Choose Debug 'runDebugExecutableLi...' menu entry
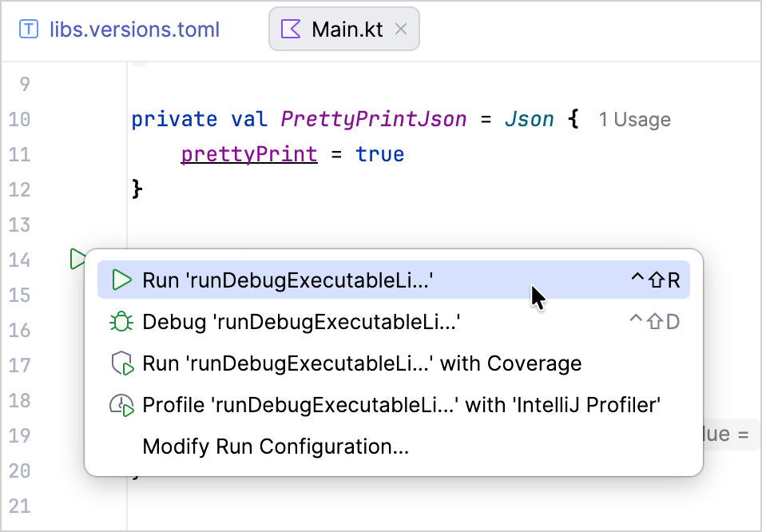Image resolution: width=762 pixels, height=532 pixels. tap(394, 322)
